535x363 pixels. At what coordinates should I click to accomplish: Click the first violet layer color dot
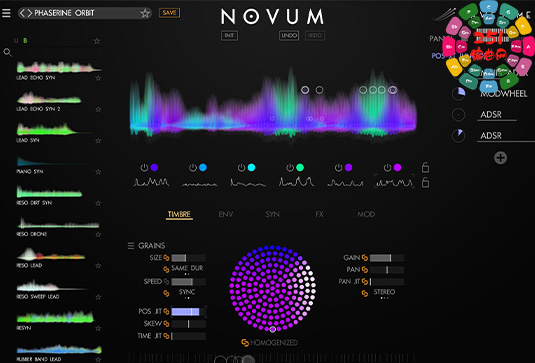point(154,168)
